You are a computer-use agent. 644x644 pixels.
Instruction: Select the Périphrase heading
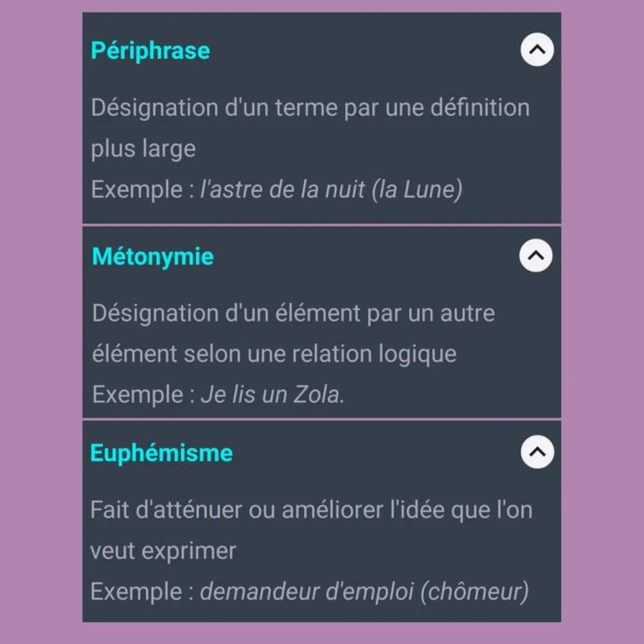point(149,50)
